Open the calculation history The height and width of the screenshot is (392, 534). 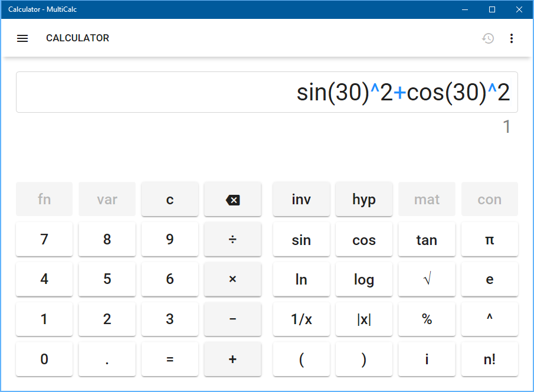(x=488, y=38)
